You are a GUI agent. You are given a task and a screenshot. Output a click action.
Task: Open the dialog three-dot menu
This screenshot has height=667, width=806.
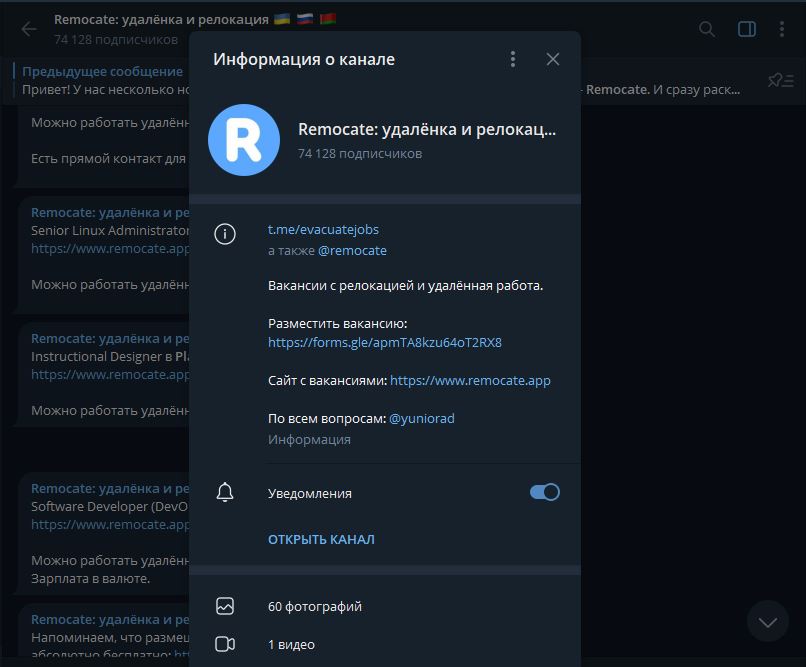coord(513,59)
